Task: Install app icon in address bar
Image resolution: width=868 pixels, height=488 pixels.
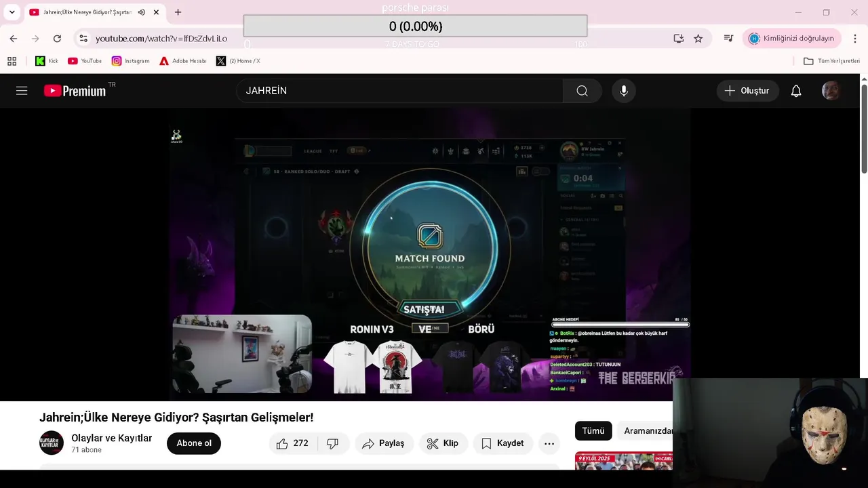Action: pos(679,39)
